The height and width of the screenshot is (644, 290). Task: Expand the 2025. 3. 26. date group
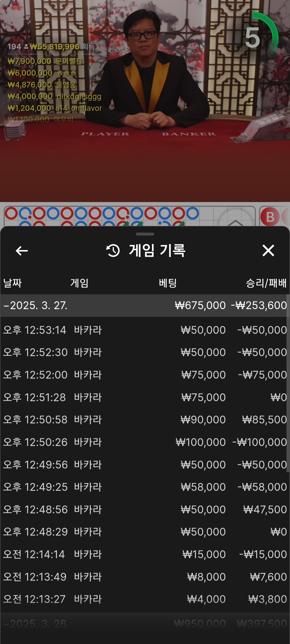[x=145, y=624]
